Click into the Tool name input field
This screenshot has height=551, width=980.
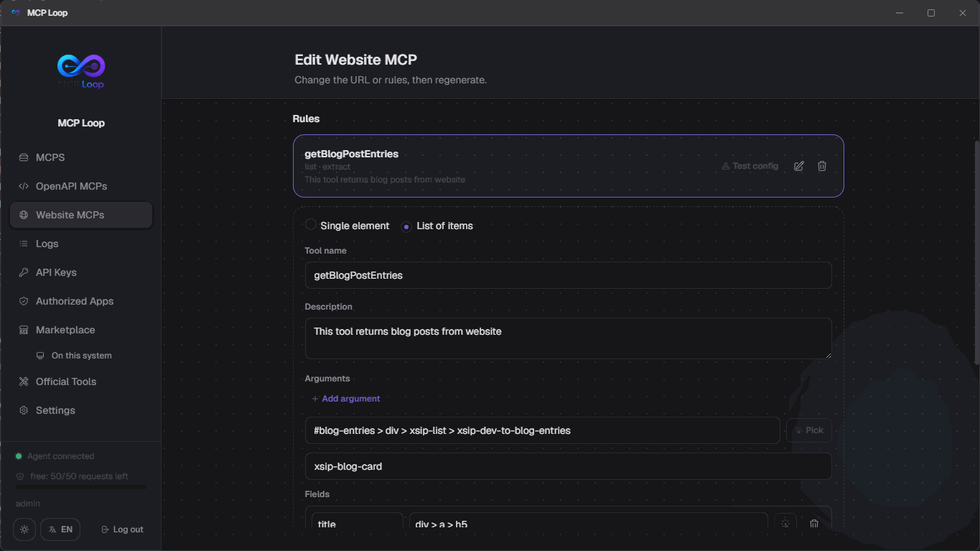coord(568,275)
